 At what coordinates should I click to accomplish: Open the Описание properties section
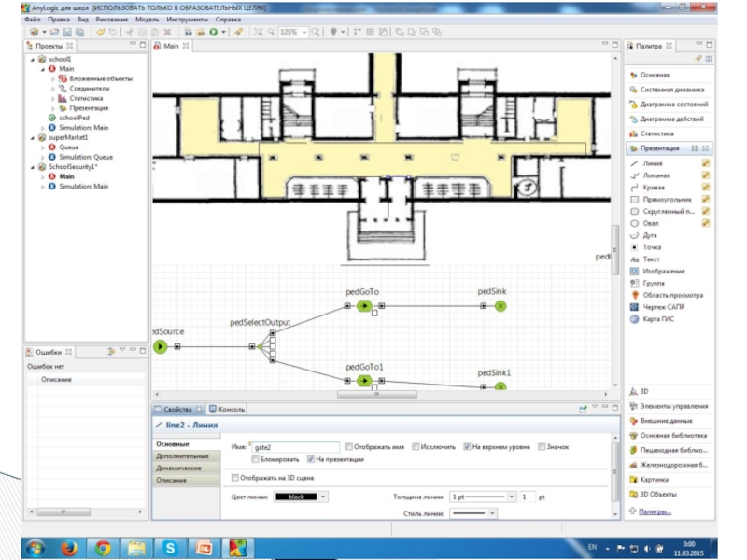(x=186, y=480)
